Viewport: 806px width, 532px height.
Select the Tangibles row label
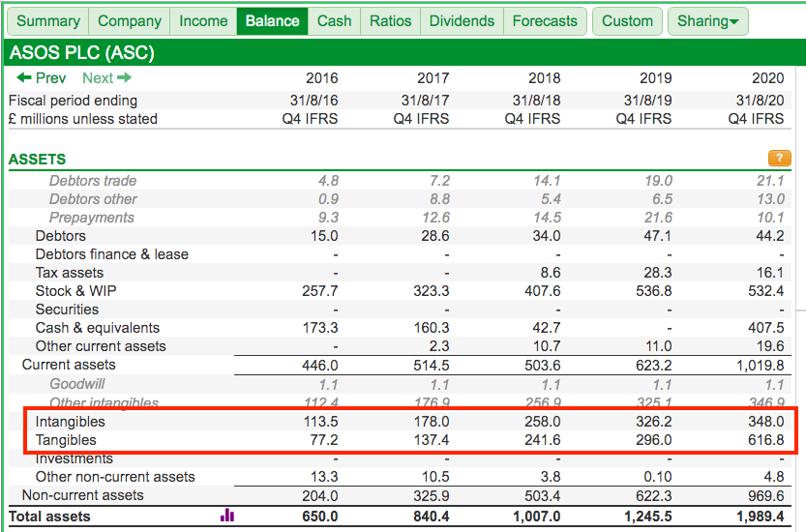(66, 440)
